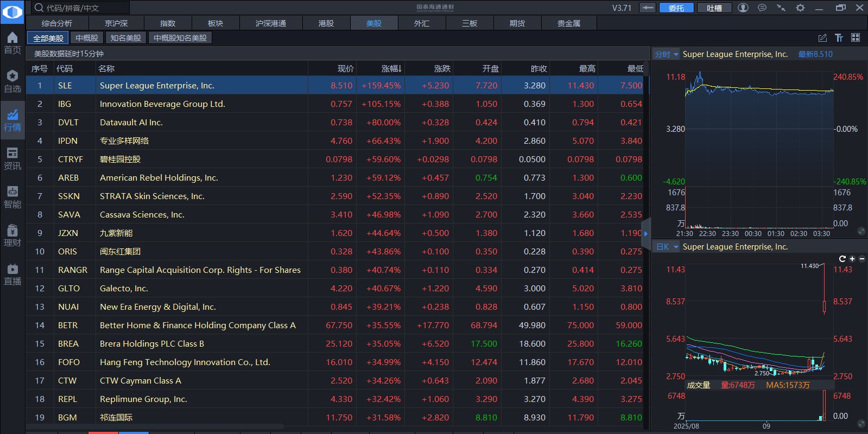Image resolution: width=868 pixels, height=434 pixels.
Task: Open the 直播 live broadcast sidebar icon
Action: pyautogui.click(x=12, y=275)
